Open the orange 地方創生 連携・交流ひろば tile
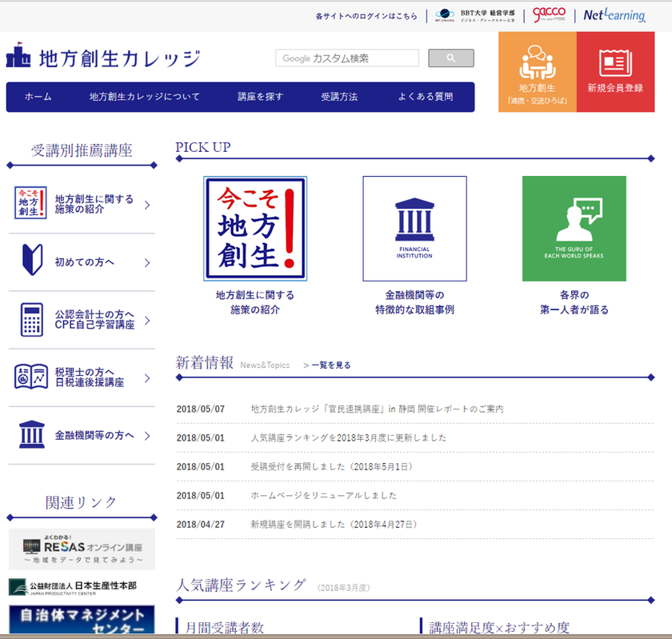 click(537, 72)
